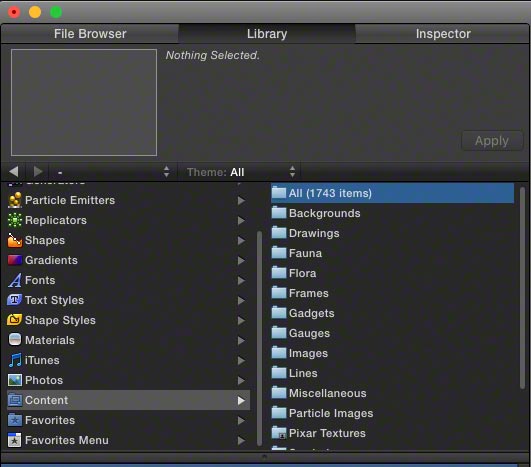Select the Favorites Menu icon
This screenshot has height=467, width=531.
click(x=15, y=440)
